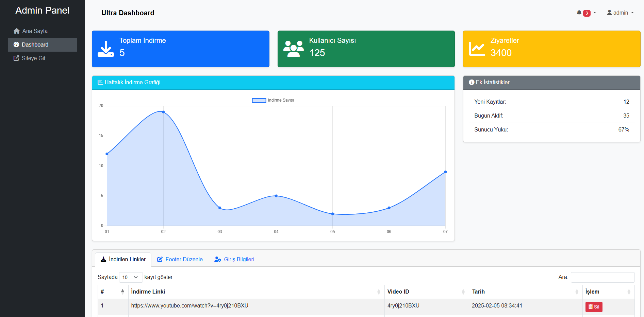Viewport: 644px width, 317px height.
Task: Click the info icon in Ek İstatistikler header
Action: [x=472, y=82]
